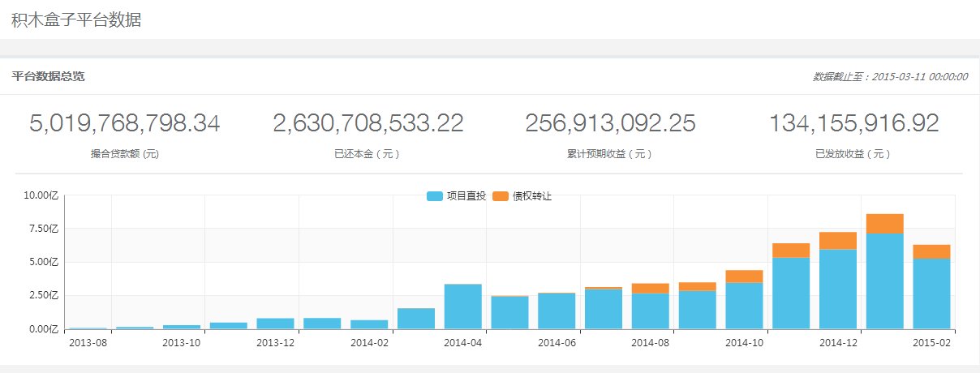Click the blue 项目直投 legend swatch
The height and width of the screenshot is (373, 980).
coord(434,196)
